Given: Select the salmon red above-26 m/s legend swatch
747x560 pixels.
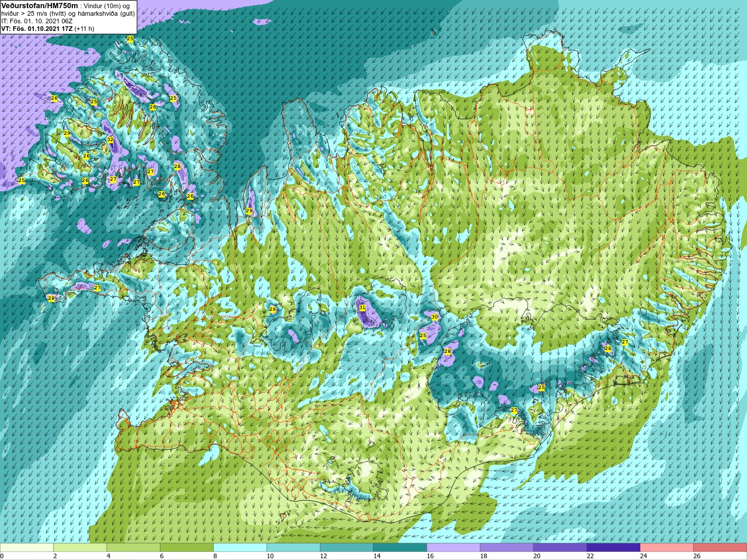Looking at the screenshot, I should click(x=720, y=548).
